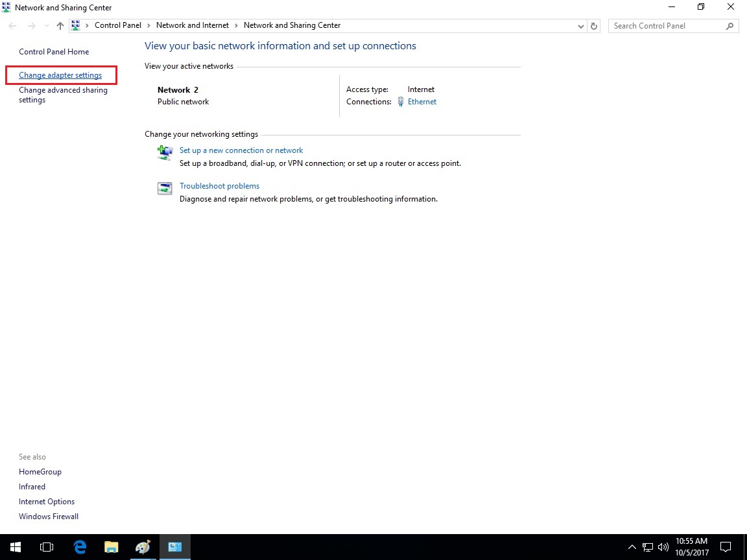Click the Ethernet connection link

pos(422,101)
